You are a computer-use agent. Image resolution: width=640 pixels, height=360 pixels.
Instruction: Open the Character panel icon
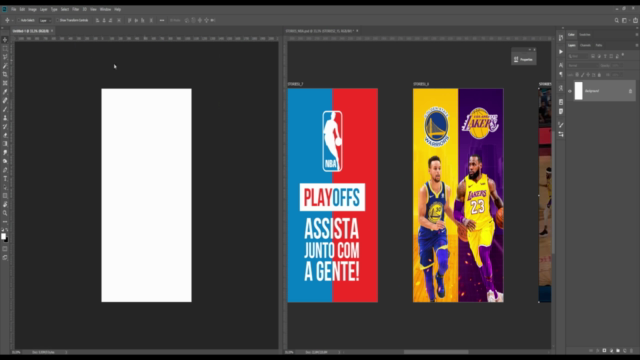point(561,65)
